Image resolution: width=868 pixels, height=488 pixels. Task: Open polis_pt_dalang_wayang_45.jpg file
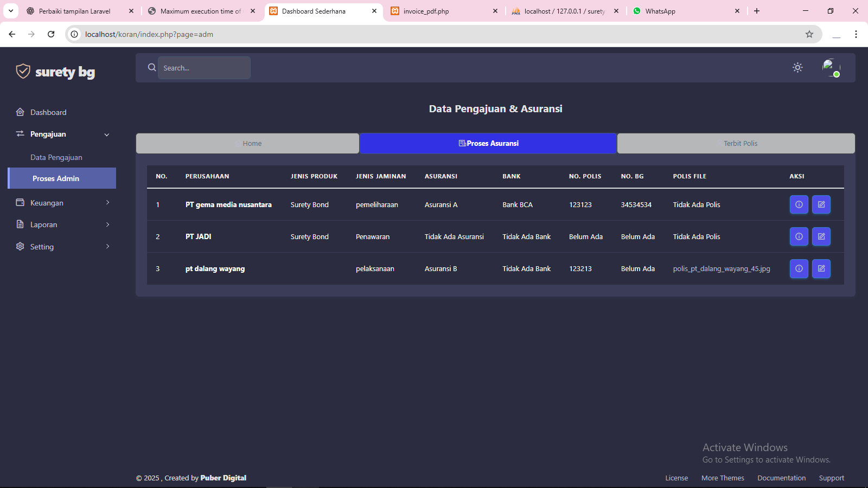(x=722, y=268)
